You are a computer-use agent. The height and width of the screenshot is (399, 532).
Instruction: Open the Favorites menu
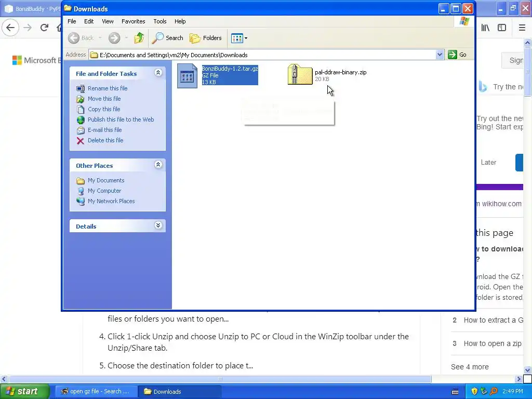coord(134,21)
